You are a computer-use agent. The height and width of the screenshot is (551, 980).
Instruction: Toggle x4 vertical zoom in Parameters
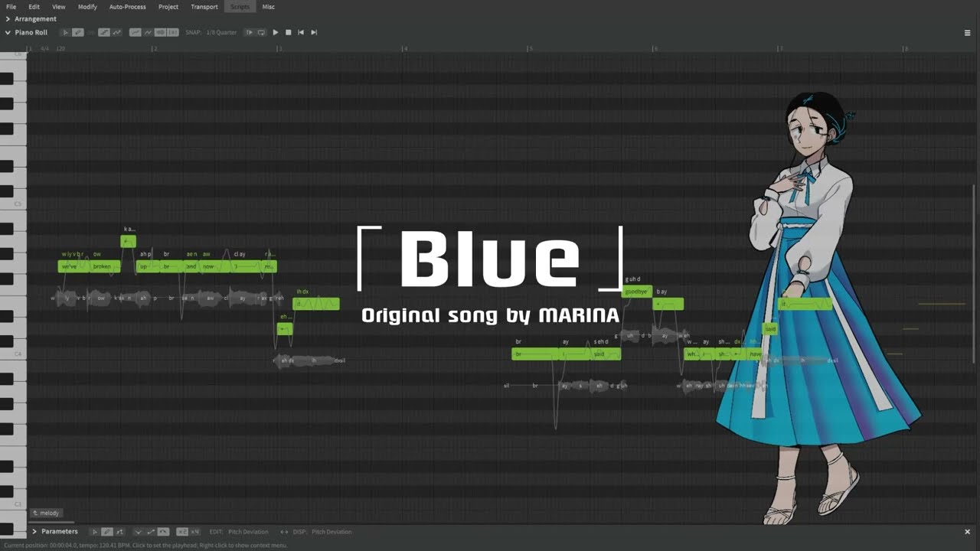194,531
